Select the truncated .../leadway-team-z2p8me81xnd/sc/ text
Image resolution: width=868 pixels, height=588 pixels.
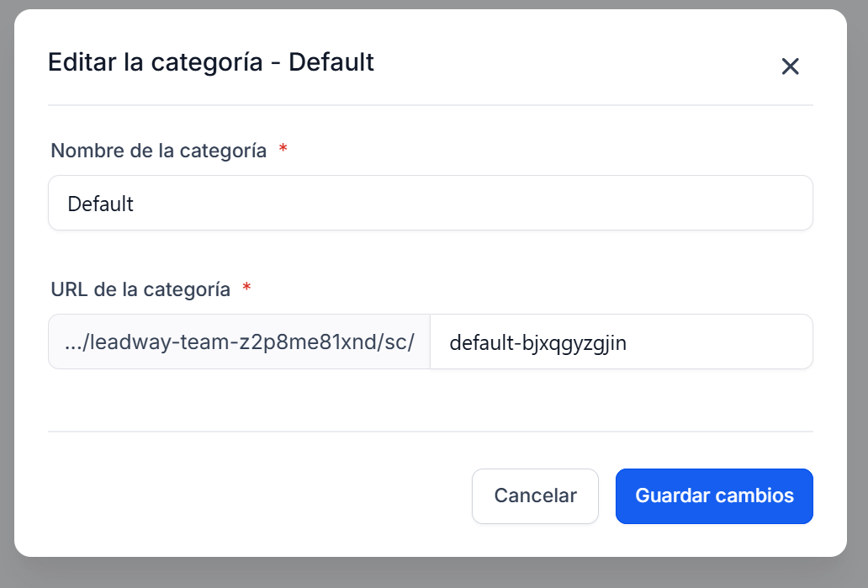[x=239, y=342]
